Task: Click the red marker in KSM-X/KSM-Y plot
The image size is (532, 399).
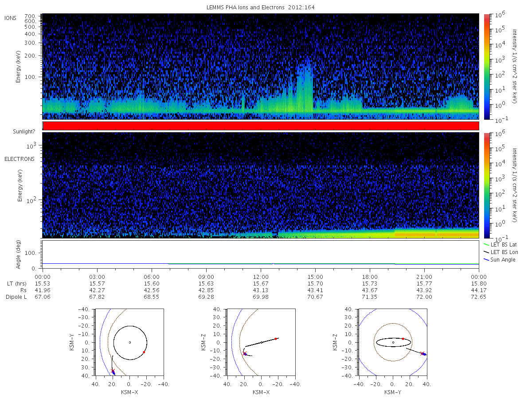Action: pyautogui.click(x=144, y=352)
